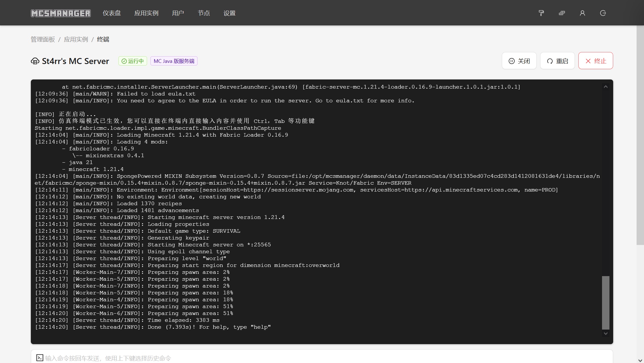Screen dimensions: 644x363
Task: Click the 关闭 stop server button
Action: pyautogui.click(x=519, y=61)
